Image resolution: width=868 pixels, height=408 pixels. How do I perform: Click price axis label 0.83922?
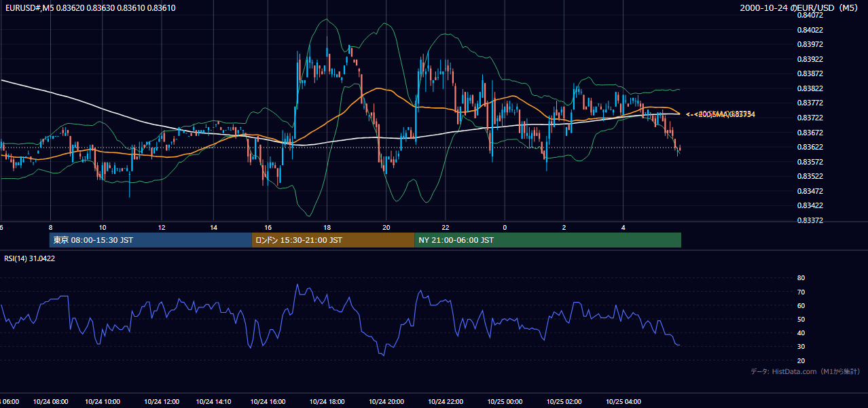click(x=810, y=59)
